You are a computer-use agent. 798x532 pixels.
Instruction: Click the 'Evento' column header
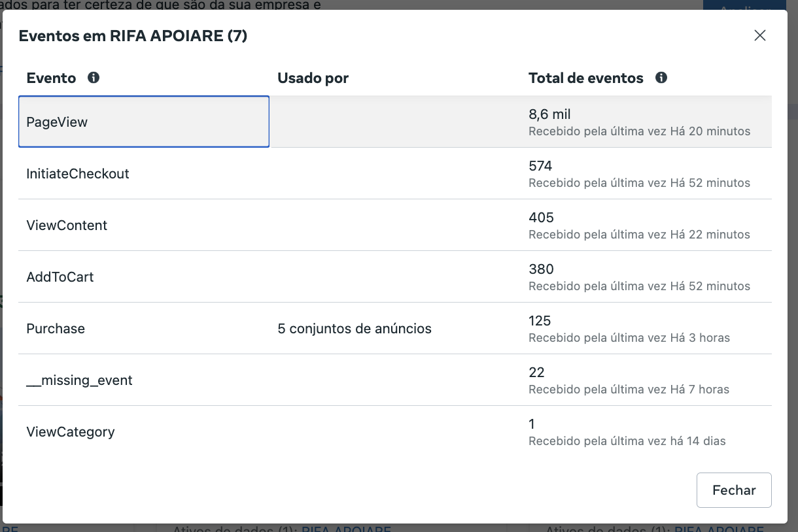tap(51, 78)
